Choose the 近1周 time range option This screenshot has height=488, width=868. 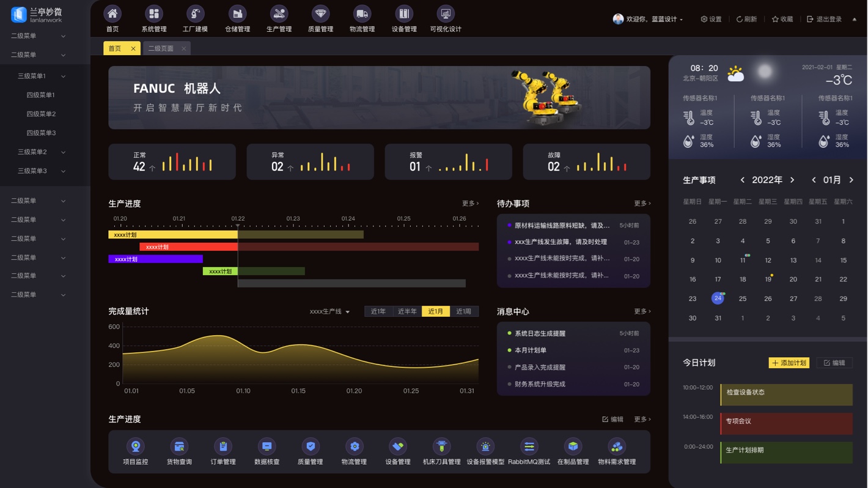[x=464, y=311]
